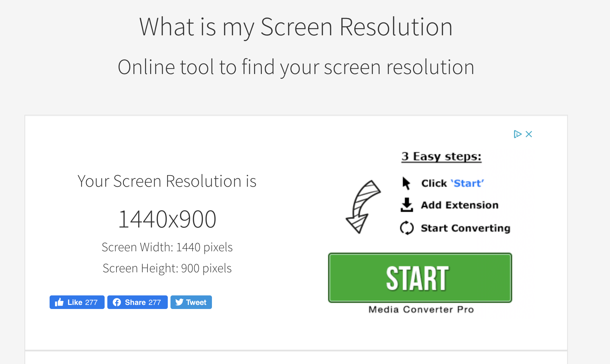Click the 'Your Screen Resolution is' heading
This screenshot has width=610, height=364.
pyautogui.click(x=167, y=181)
